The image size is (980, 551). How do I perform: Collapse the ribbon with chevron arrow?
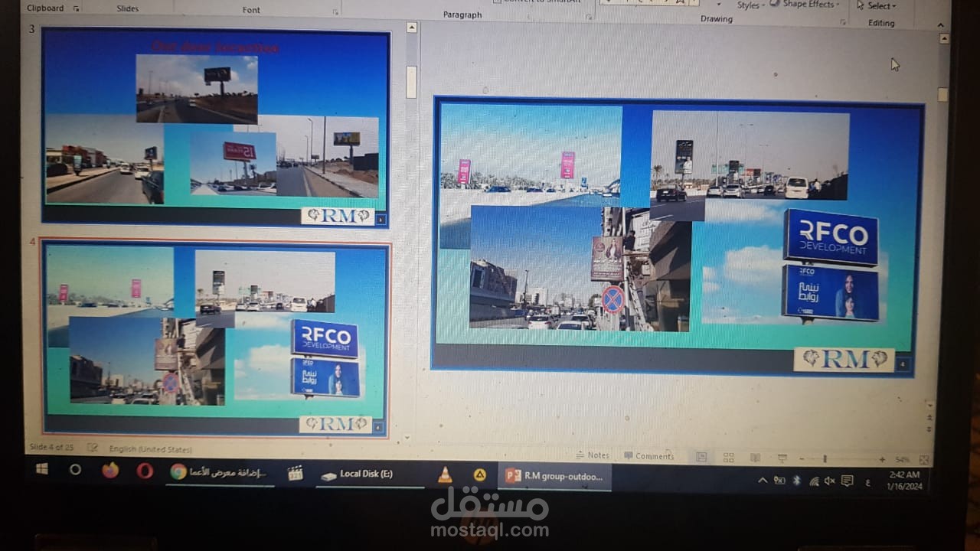(941, 25)
